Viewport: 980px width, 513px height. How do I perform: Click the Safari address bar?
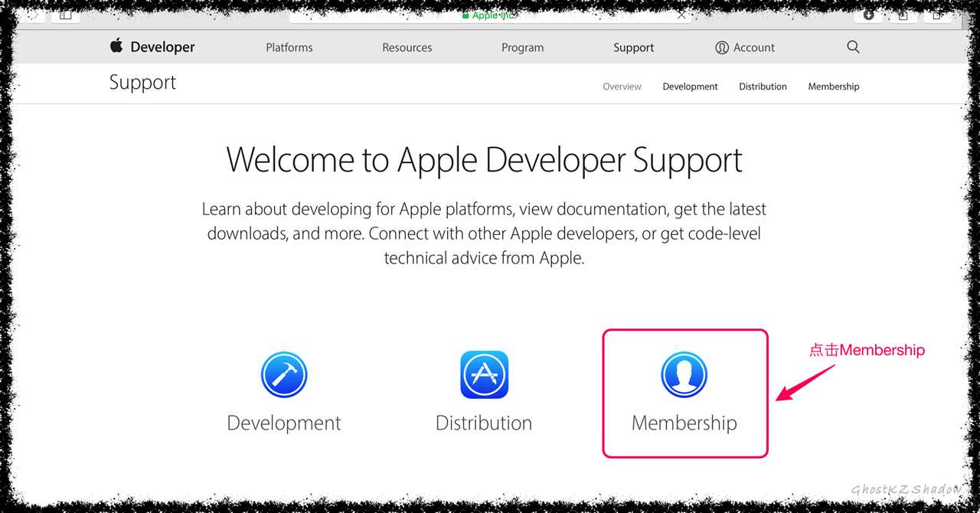coord(490,14)
